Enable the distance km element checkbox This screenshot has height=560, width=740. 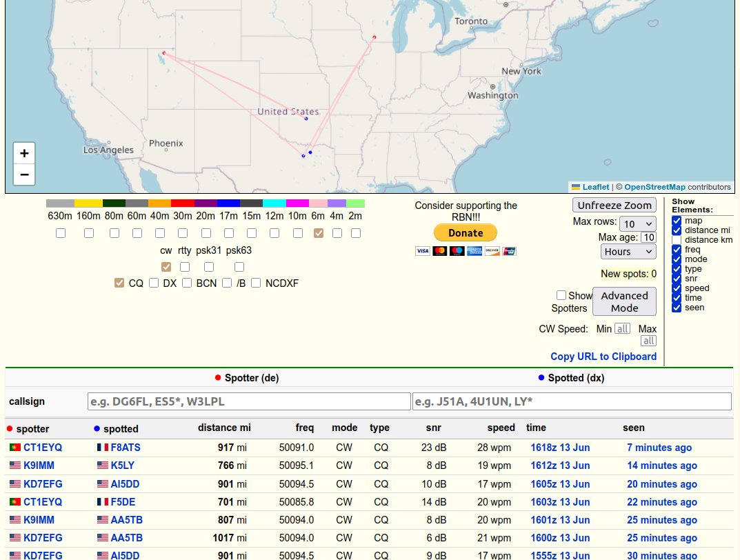(x=677, y=240)
